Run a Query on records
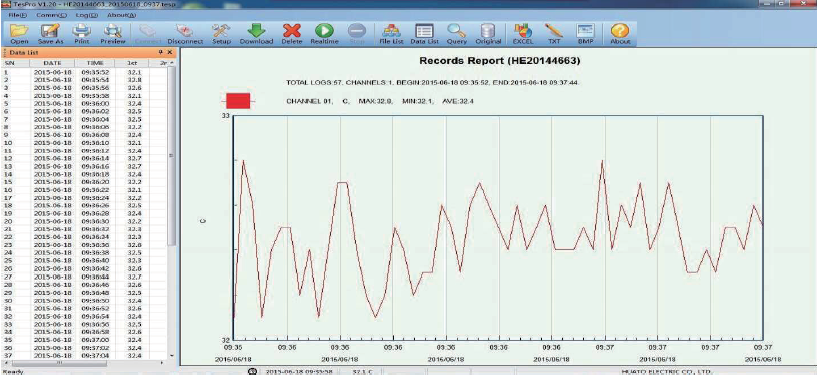The width and height of the screenshot is (817, 380). click(x=456, y=34)
